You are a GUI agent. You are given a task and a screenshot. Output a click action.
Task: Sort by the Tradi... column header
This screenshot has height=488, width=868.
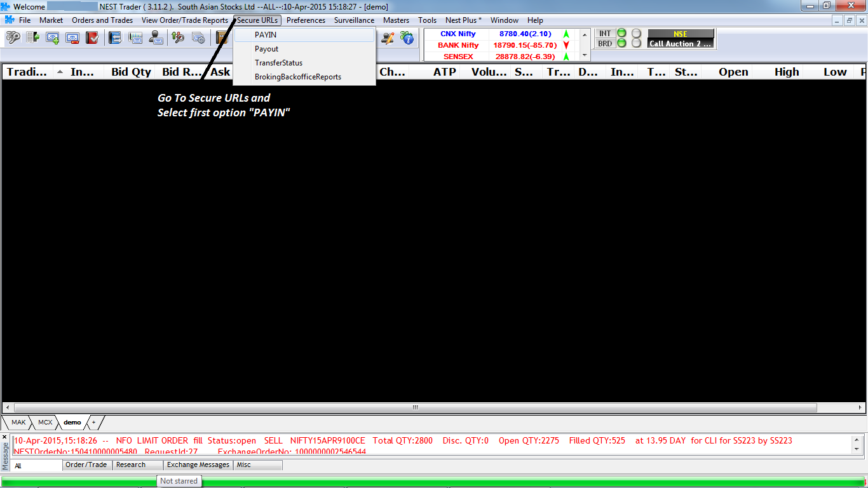pyautogui.click(x=27, y=72)
